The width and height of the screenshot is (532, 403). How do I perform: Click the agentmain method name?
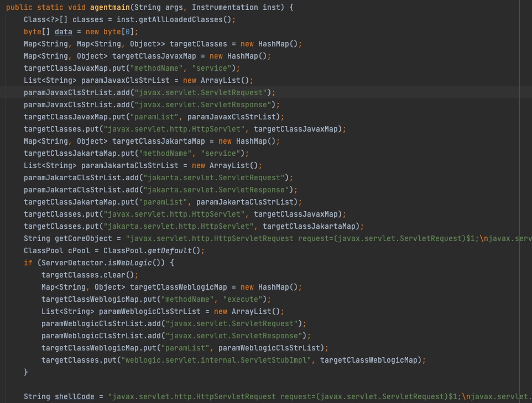click(110, 7)
